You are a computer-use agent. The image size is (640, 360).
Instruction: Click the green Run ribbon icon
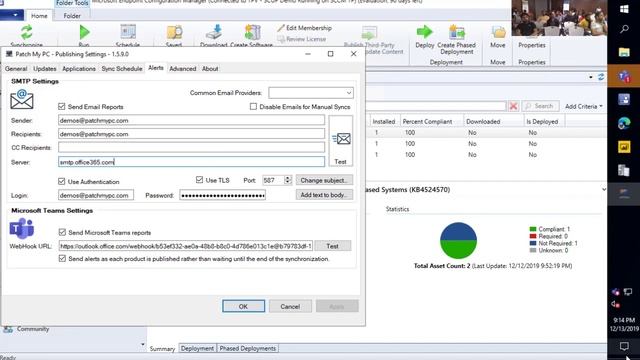click(84, 33)
